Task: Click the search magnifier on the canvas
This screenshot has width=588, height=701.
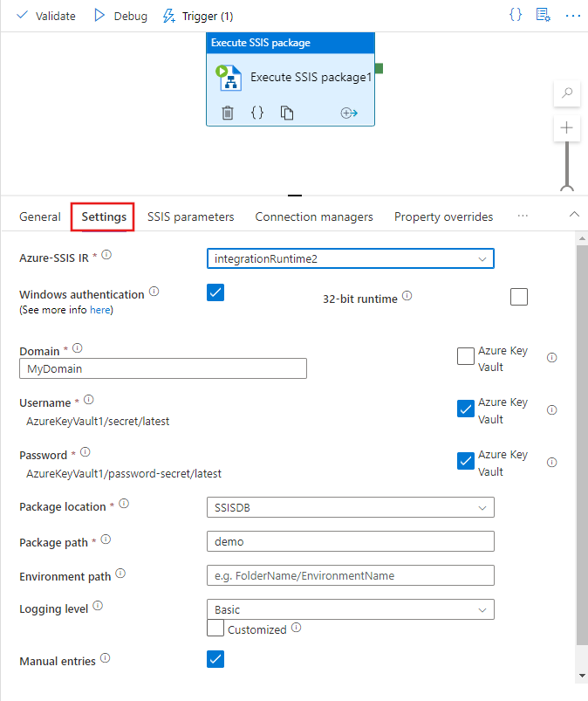Action: pos(566,93)
